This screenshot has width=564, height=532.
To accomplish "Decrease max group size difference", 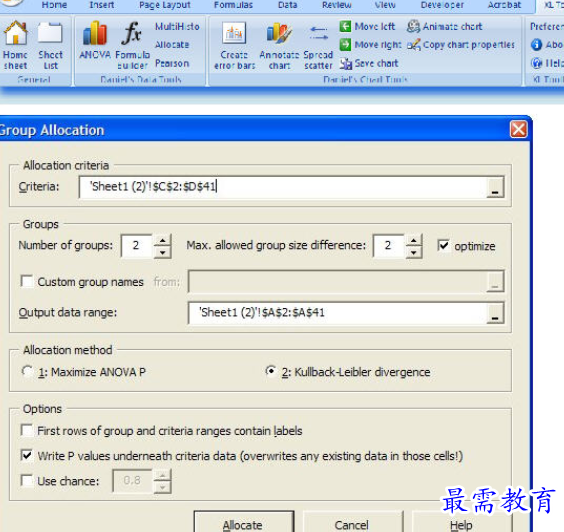I will (x=414, y=253).
